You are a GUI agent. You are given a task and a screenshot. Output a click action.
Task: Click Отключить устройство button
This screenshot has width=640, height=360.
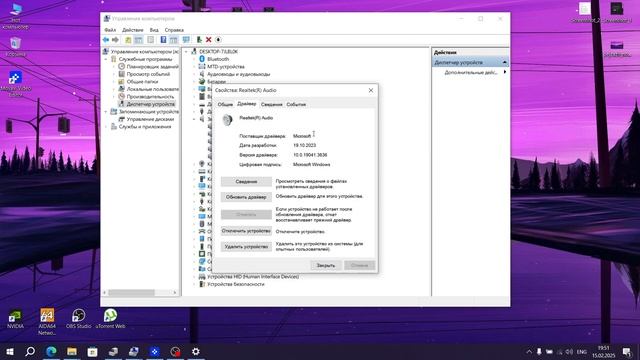246,231
